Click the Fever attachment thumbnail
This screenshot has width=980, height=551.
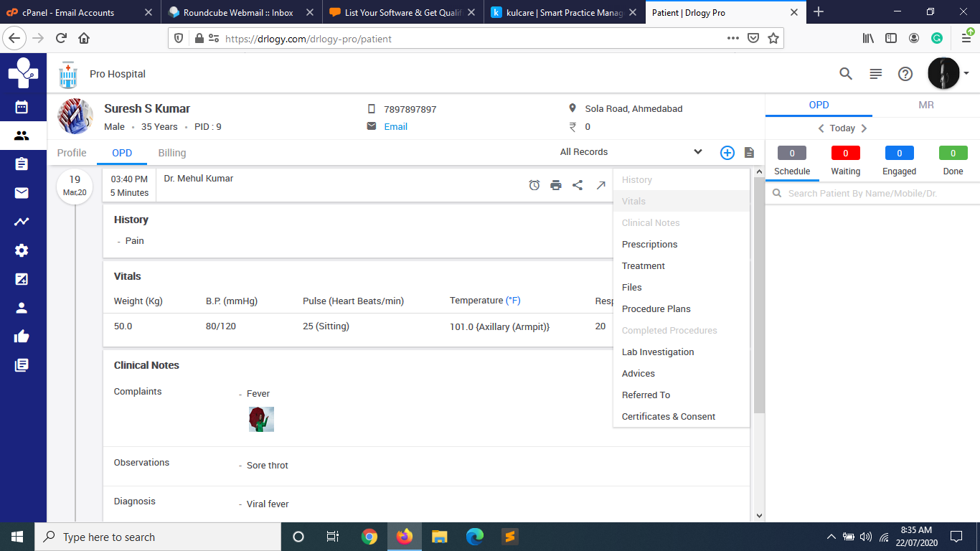pos(261,419)
